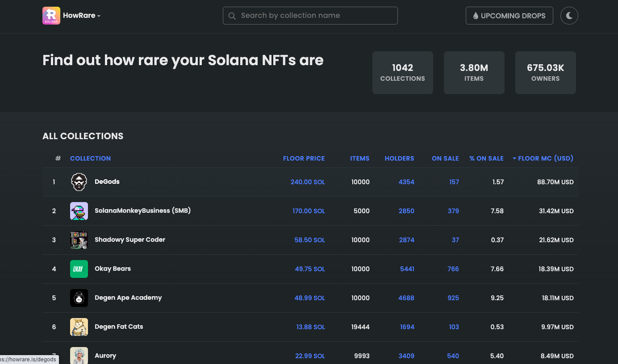Click the 3.80M Items stat card
The height and width of the screenshot is (364, 618).
[474, 73]
